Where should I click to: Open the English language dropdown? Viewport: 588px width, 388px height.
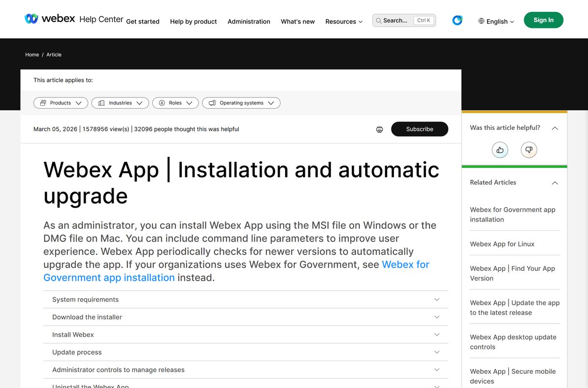496,21
